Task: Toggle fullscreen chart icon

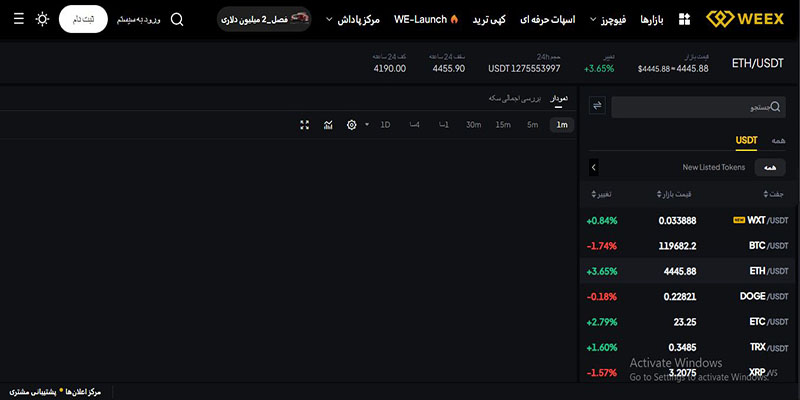Action: tap(305, 125)
